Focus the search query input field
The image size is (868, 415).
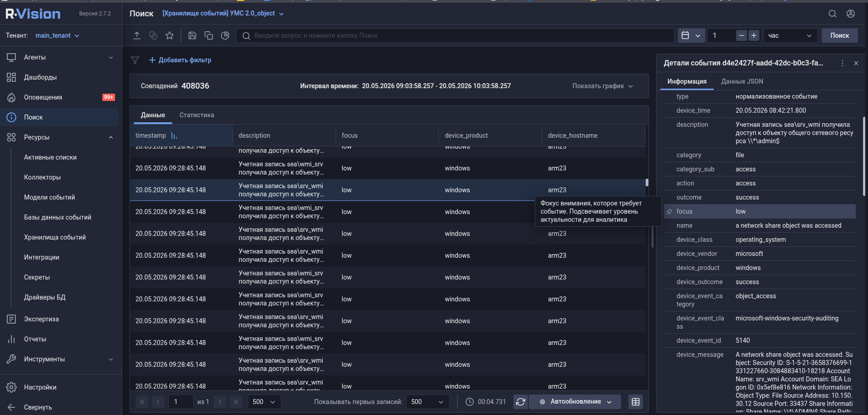pos(455,35)
